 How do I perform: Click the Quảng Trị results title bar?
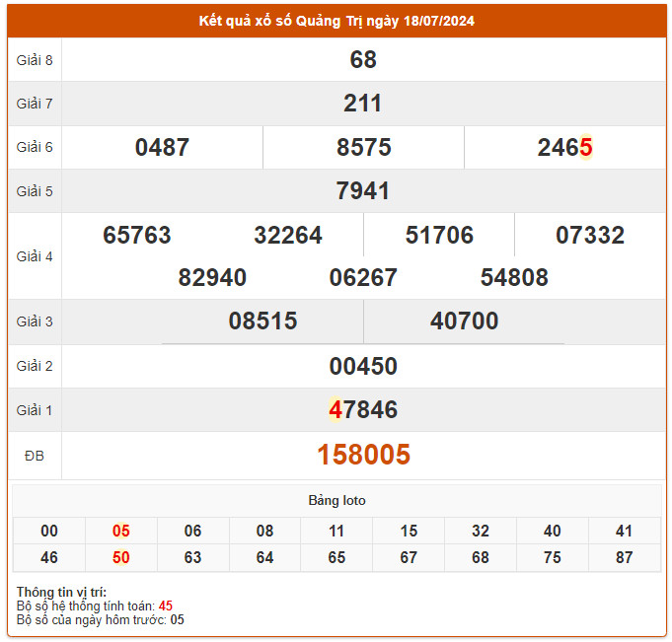click(x=336, y=21)
